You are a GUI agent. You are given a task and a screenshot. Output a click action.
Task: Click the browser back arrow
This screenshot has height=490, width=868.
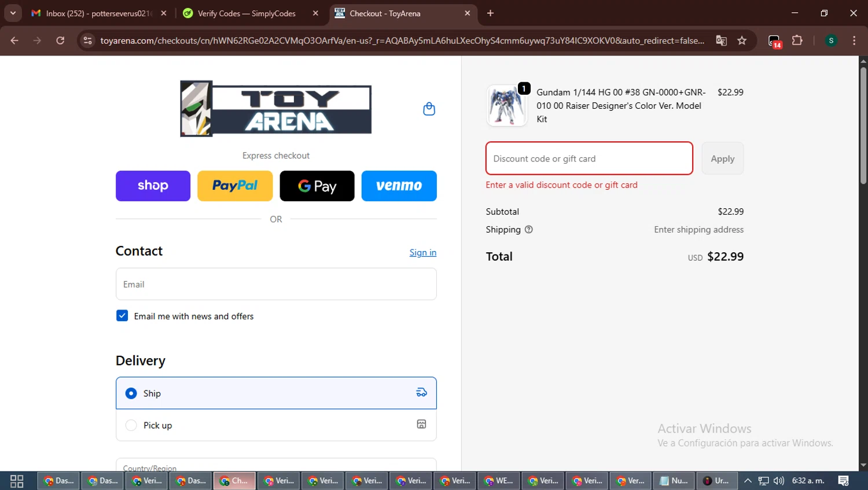(x=14, y=40)
